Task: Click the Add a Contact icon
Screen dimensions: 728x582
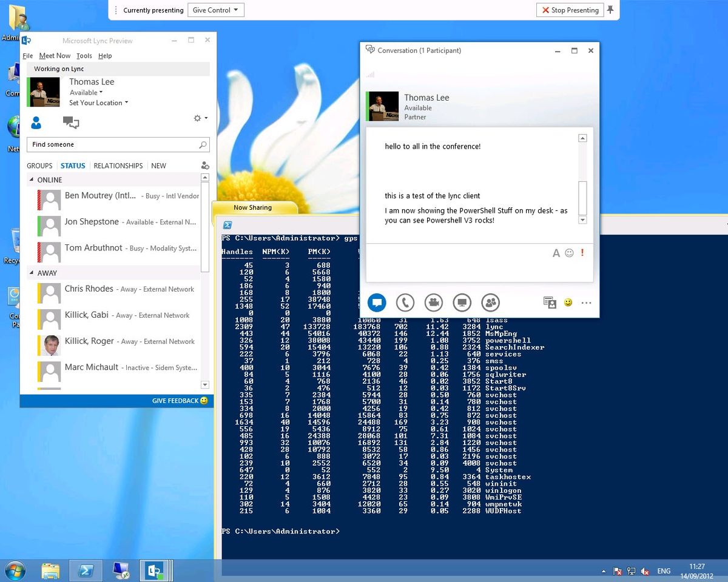Action: [205, 164]
